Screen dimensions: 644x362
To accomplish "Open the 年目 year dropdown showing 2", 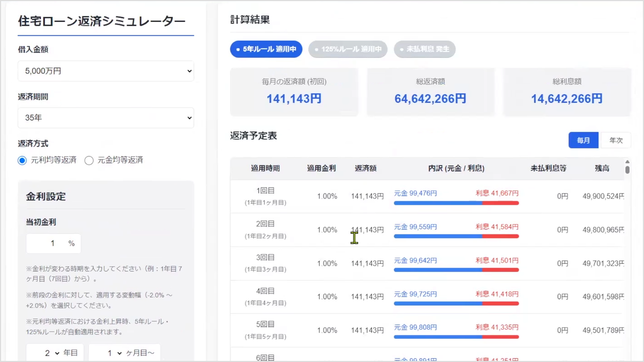I will click(x=55, y=353).
